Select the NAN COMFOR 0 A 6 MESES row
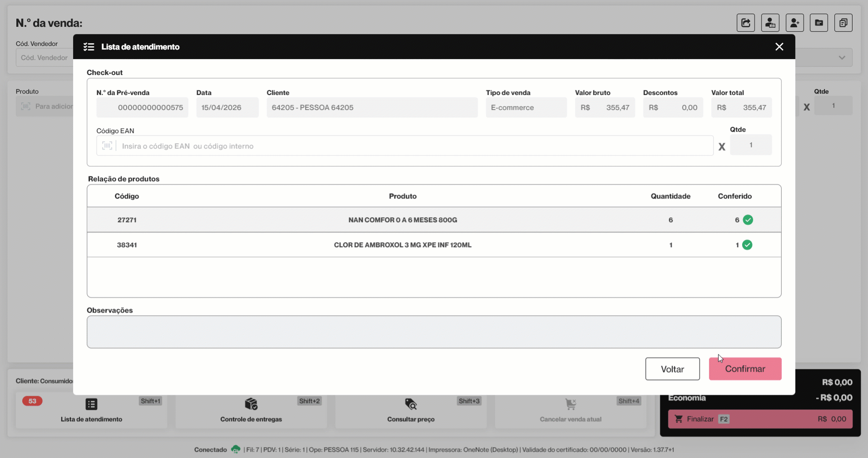 point(434,220)
